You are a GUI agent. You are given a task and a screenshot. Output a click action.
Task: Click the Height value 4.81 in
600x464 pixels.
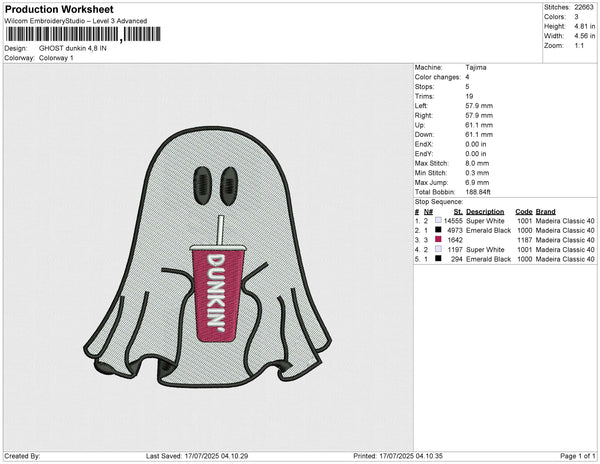585,26
